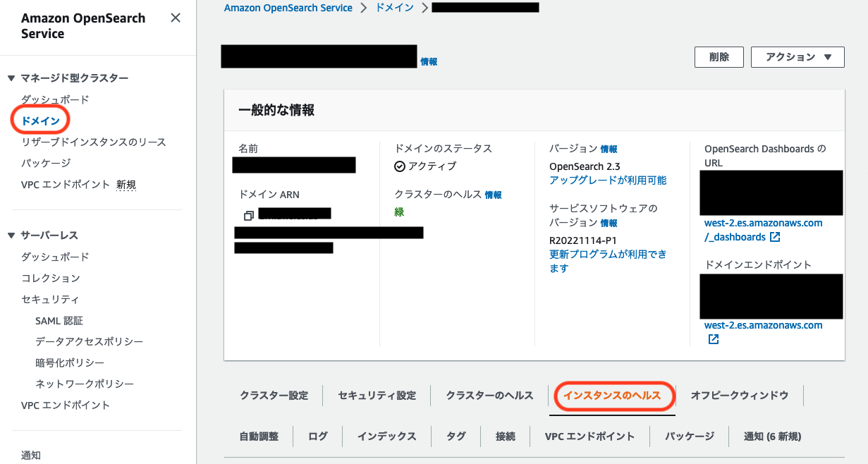Collapse the サーバーレス section

pos(11,236)
